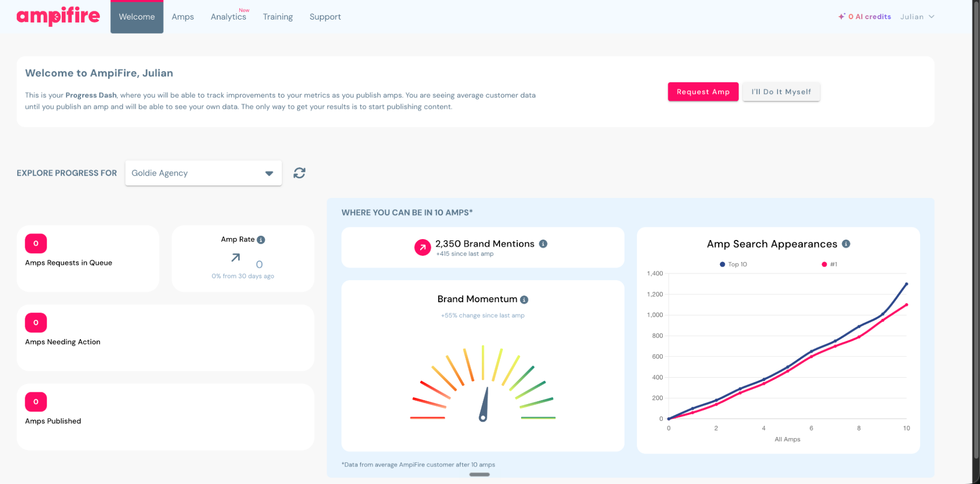Viewport: 980px width, 484px height.
Task: Click the last #1 data point
Action: coord(906,305)
